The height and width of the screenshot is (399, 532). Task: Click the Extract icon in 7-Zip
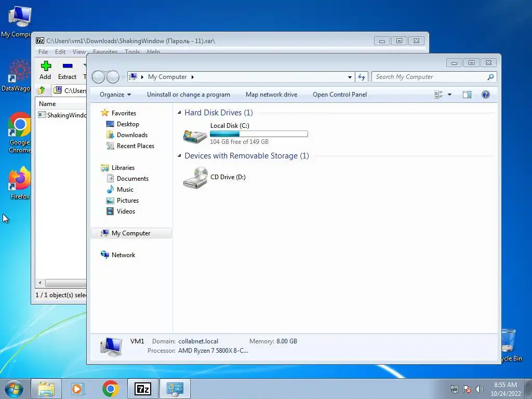pyautogui.click(x=67, y=66)
